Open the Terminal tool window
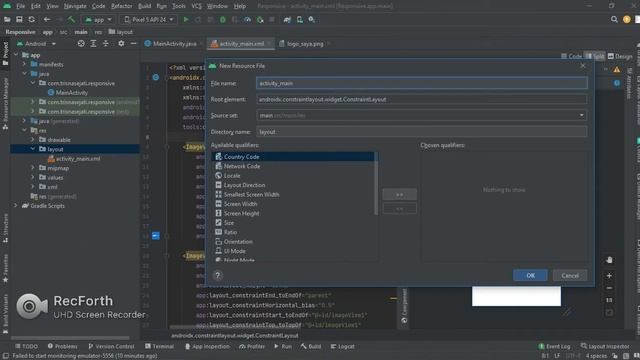This screenshot has width=640, height=360. pyautogui.click(x=160, y=346)
